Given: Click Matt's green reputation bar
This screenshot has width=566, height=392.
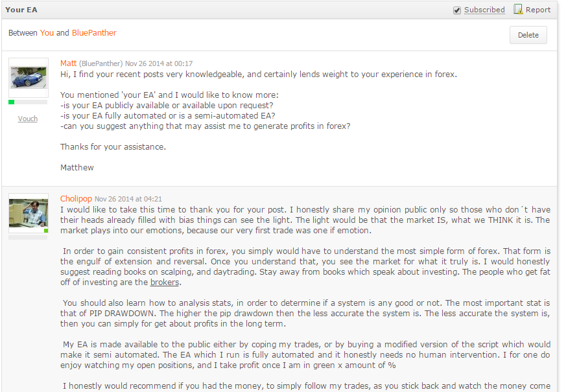Looking at the screenshot, I should (x=28, y=102).
